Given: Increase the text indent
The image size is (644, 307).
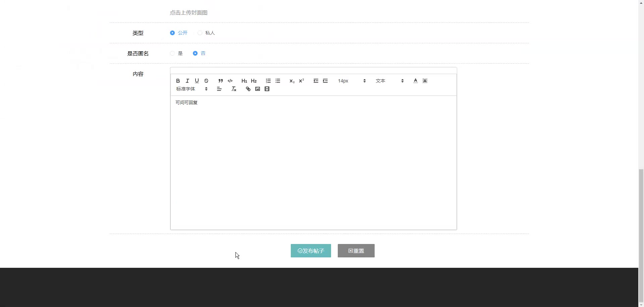Looking at the screenshot, I should point(325,81).
